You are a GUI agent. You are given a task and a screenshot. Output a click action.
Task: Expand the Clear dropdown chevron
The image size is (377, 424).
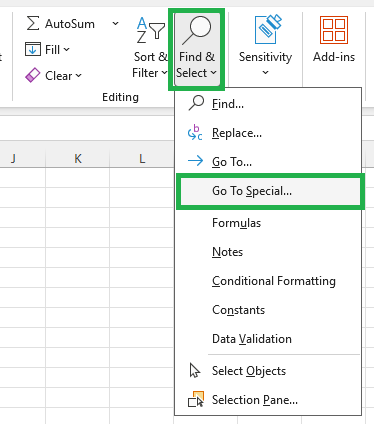point(78,76)
